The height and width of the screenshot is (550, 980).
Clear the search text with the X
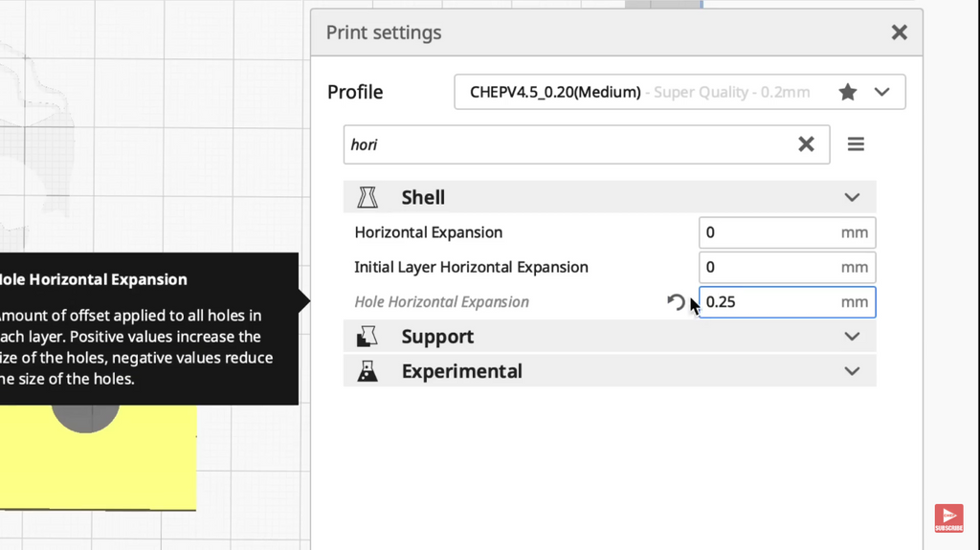click(806, 144)
